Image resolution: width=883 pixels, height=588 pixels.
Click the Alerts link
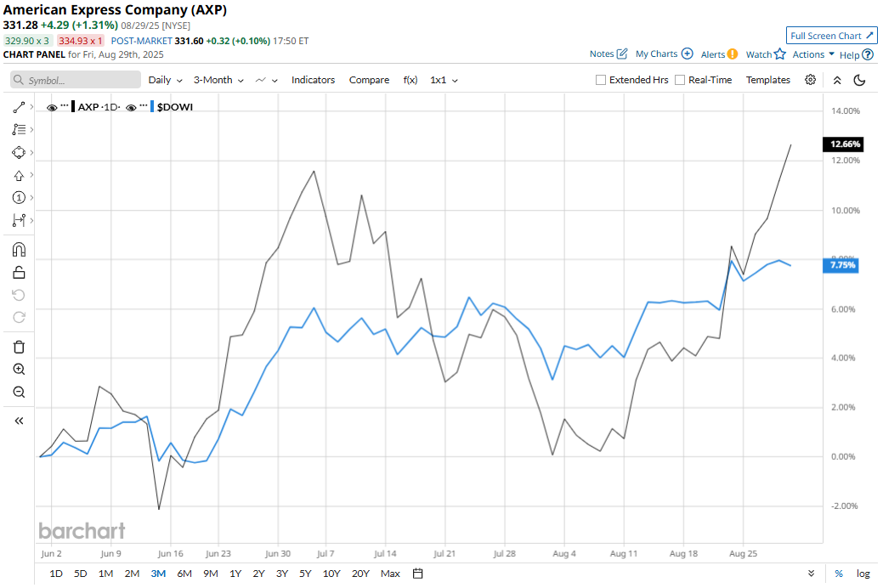pos(713,54)
